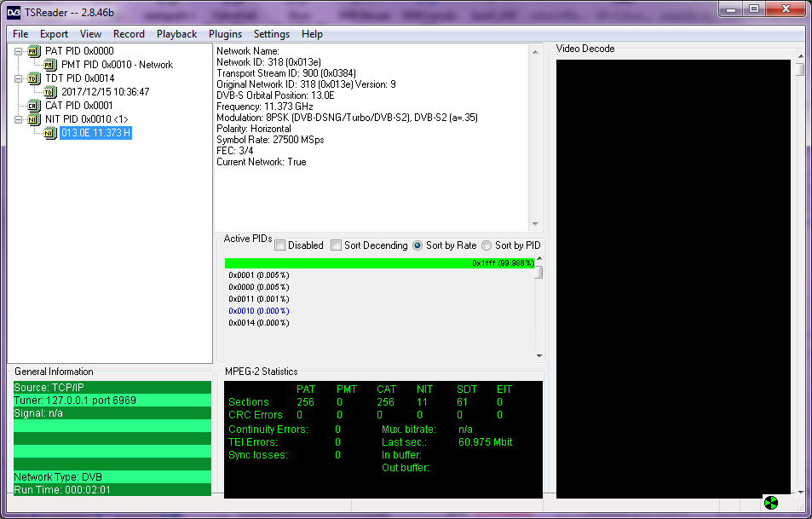Select the Sort by Rate radio button
Screen dimensions: 812x519
tap(418, 245)
